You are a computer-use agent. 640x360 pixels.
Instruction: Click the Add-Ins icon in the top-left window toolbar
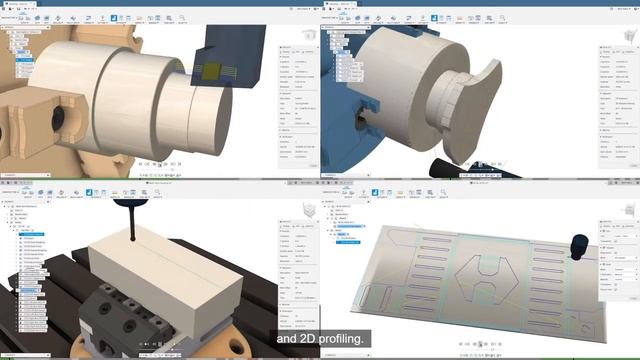point(169,18)
